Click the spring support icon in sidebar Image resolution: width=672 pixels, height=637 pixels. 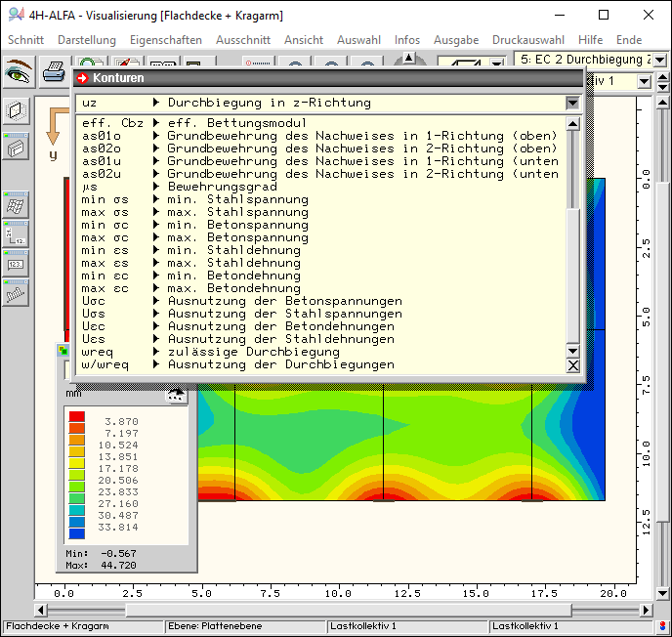pos(16,293)
